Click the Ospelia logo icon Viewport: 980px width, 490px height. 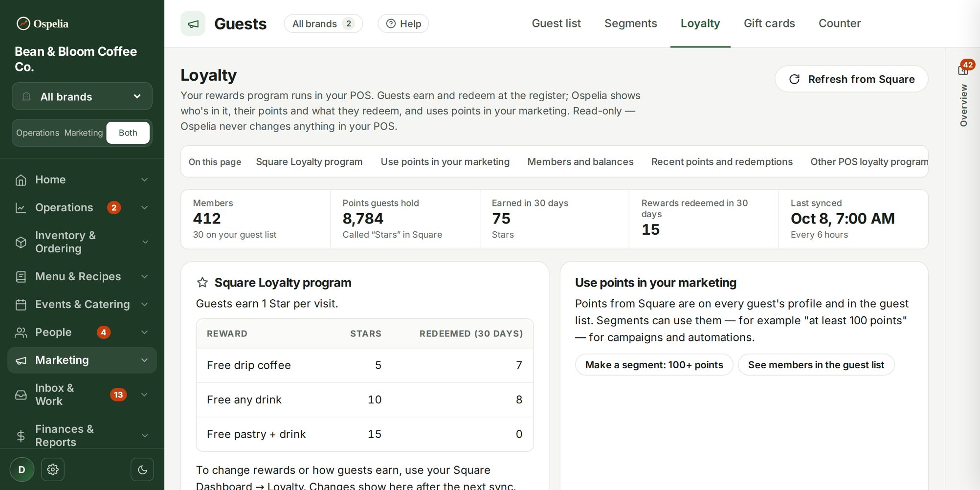tap(23, 23)
